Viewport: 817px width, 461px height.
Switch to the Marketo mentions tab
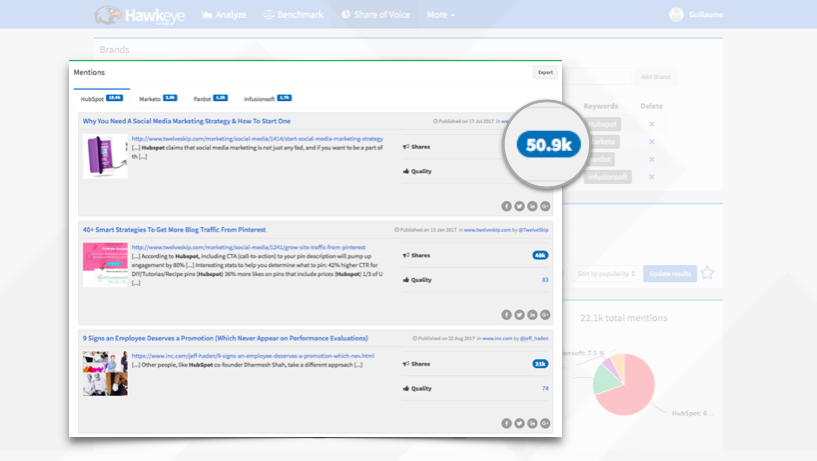coord(158,98)
